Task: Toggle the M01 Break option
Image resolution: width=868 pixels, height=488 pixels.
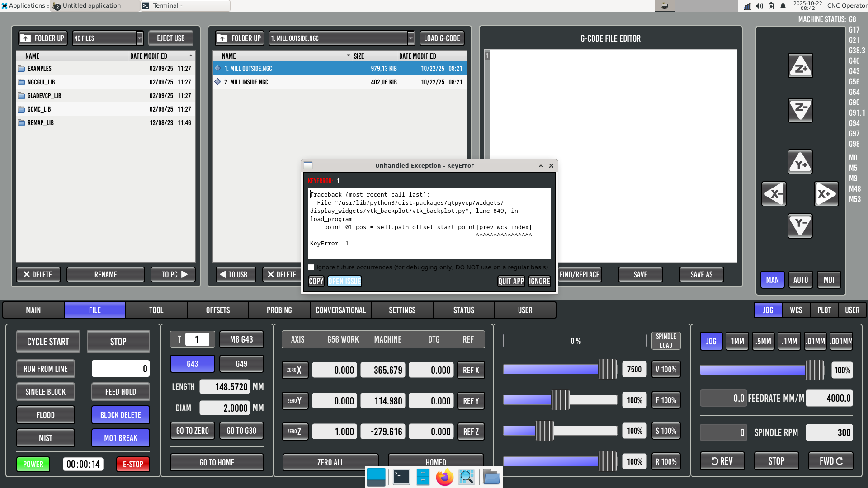Action: pyautogui.click(x=120, y=438)
